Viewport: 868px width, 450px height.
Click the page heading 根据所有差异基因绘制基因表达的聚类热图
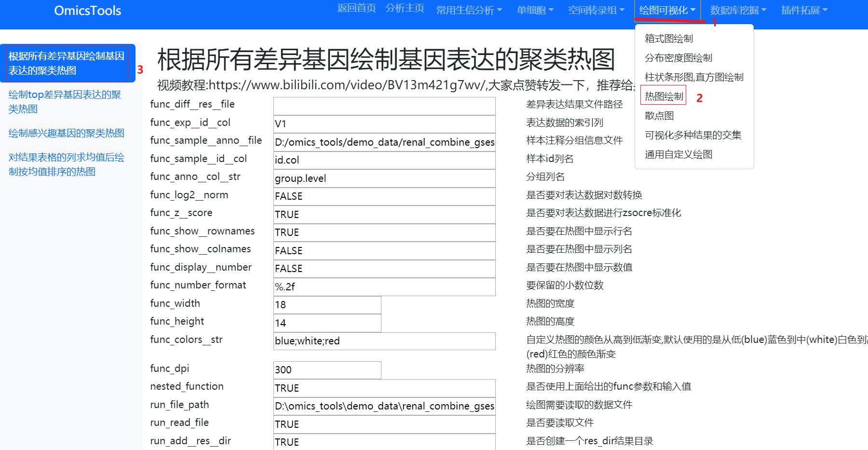[386, 59]
